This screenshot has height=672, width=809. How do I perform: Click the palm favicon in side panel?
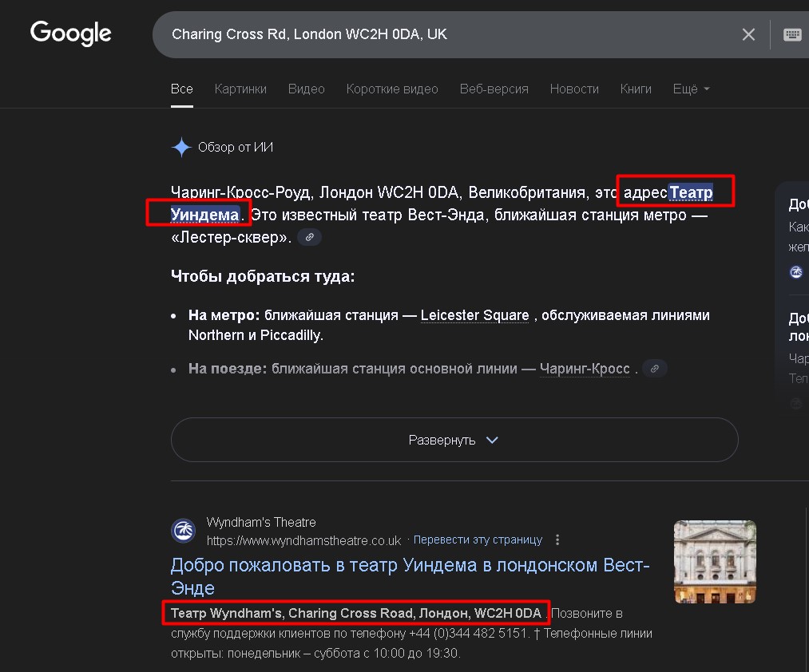tap(796, 272)
